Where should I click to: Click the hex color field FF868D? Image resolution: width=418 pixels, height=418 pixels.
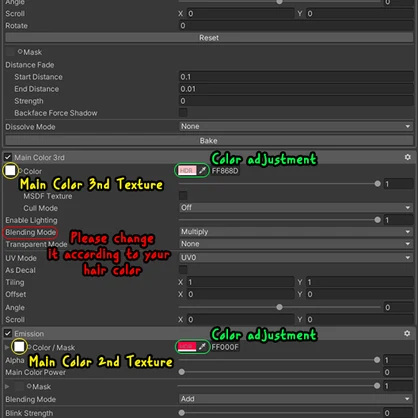click(225, 171)
